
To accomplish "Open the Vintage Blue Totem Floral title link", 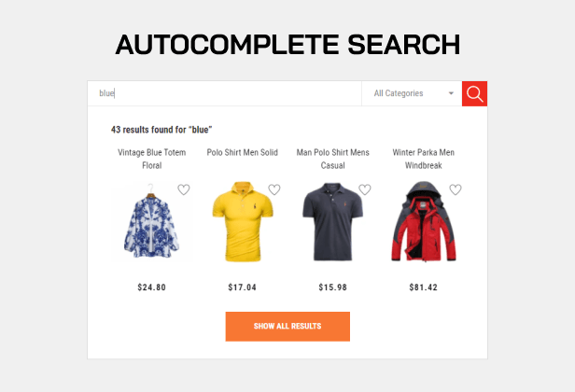I will [x=152, y=159].
